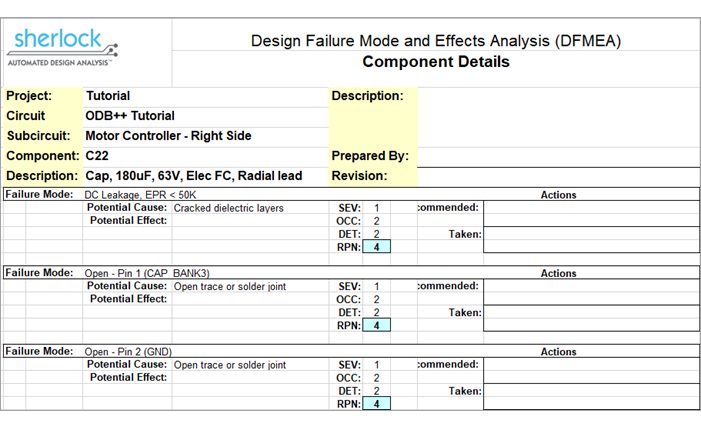Viewport: 701px width, 425px height.
Task: Select the Project value cell Tutorial
Action: (x=206, y=96)
